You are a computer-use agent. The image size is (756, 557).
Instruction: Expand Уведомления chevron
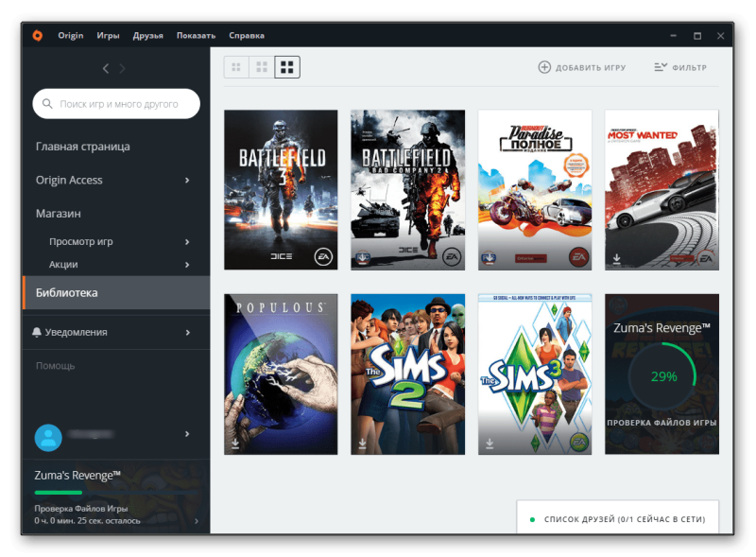[187, 333]
